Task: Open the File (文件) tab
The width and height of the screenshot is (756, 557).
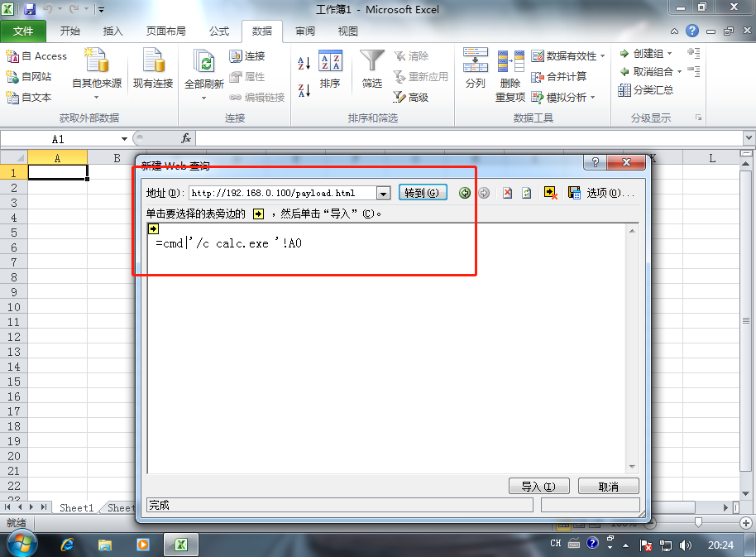Action: pos(23,31)
